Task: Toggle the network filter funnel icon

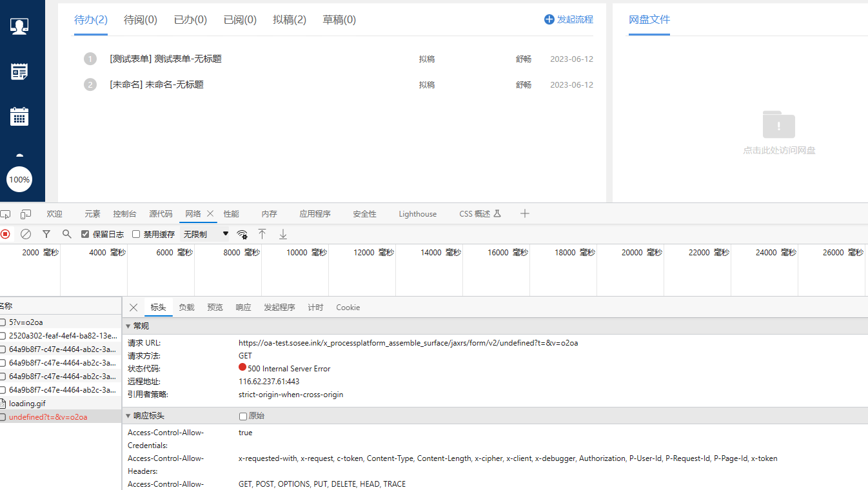Action: [x=46, y=234]
